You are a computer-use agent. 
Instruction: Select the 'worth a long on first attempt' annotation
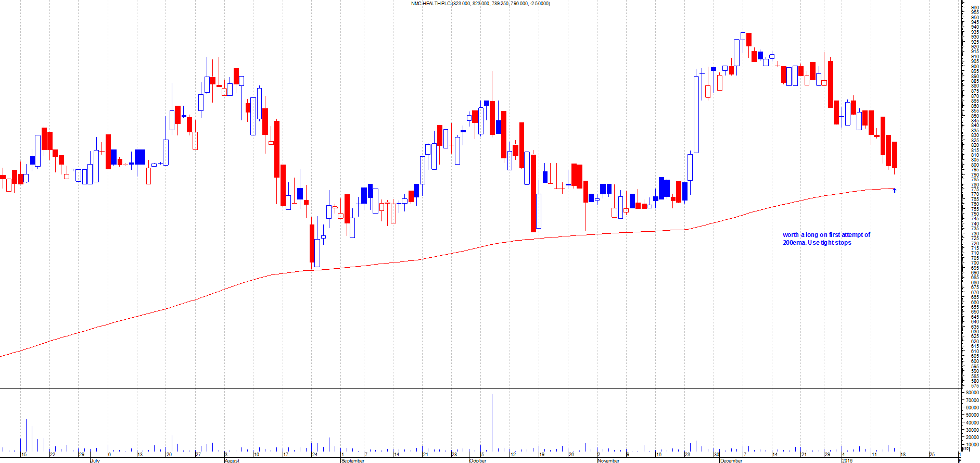pyautogui.click(x=826, y=239)
